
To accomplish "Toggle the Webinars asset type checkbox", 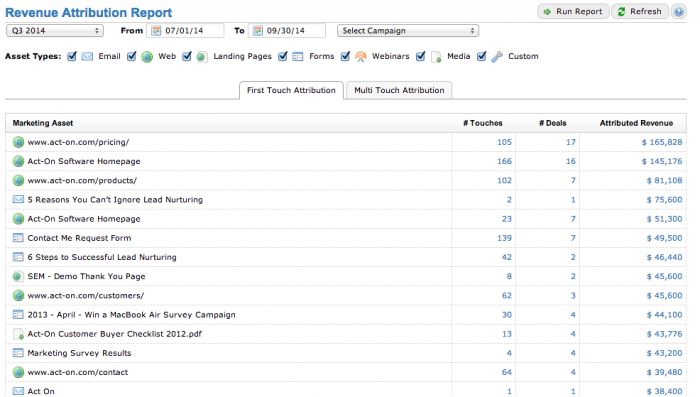I will [345, 56].
